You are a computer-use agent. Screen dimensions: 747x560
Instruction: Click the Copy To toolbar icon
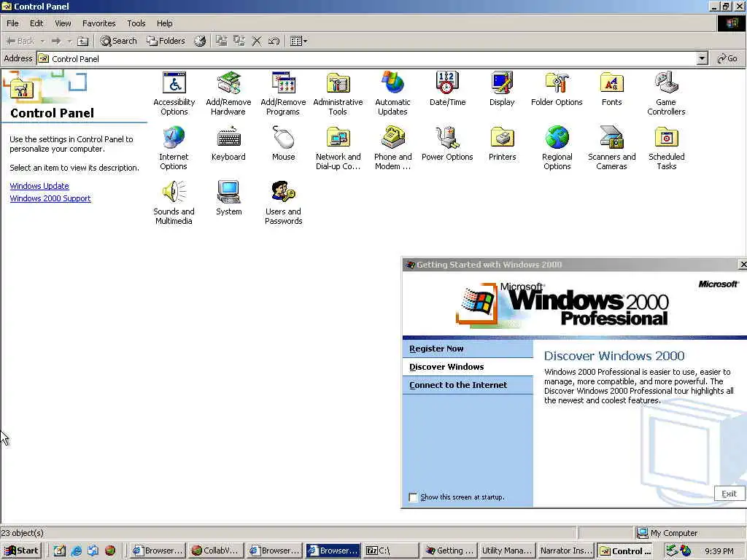239,41
